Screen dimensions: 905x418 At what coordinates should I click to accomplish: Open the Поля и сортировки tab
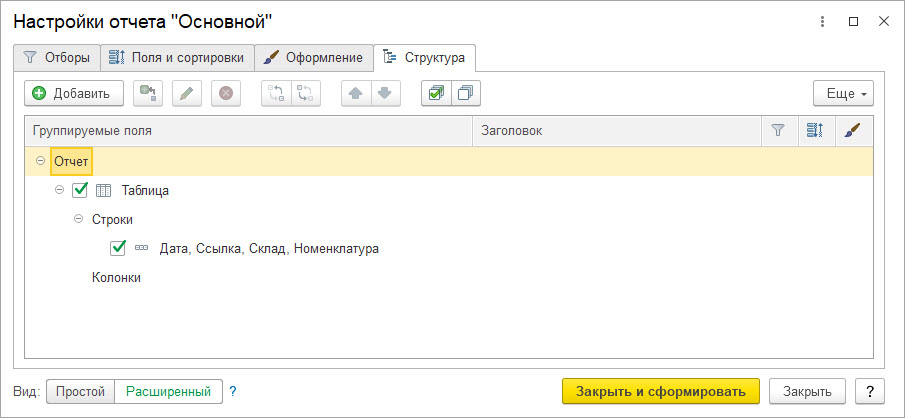click(x=177, y=58)
